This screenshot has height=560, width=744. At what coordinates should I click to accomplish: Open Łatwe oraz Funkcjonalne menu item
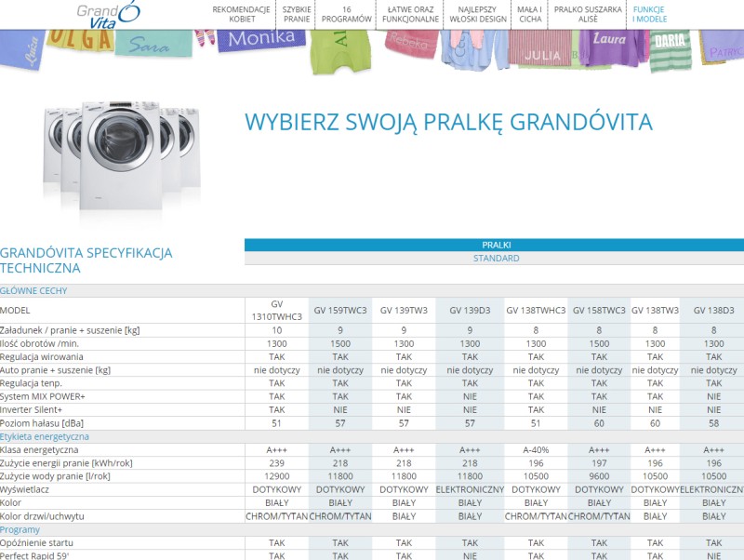410,14
